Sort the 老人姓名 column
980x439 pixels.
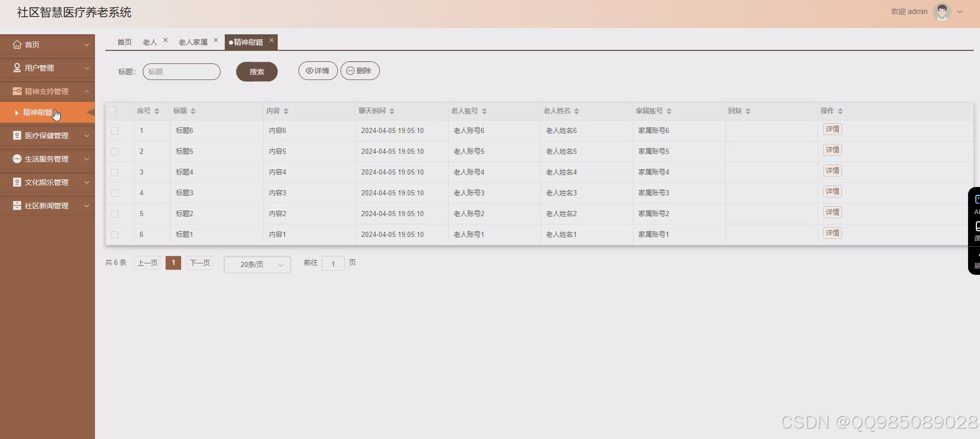click(577, 111)
